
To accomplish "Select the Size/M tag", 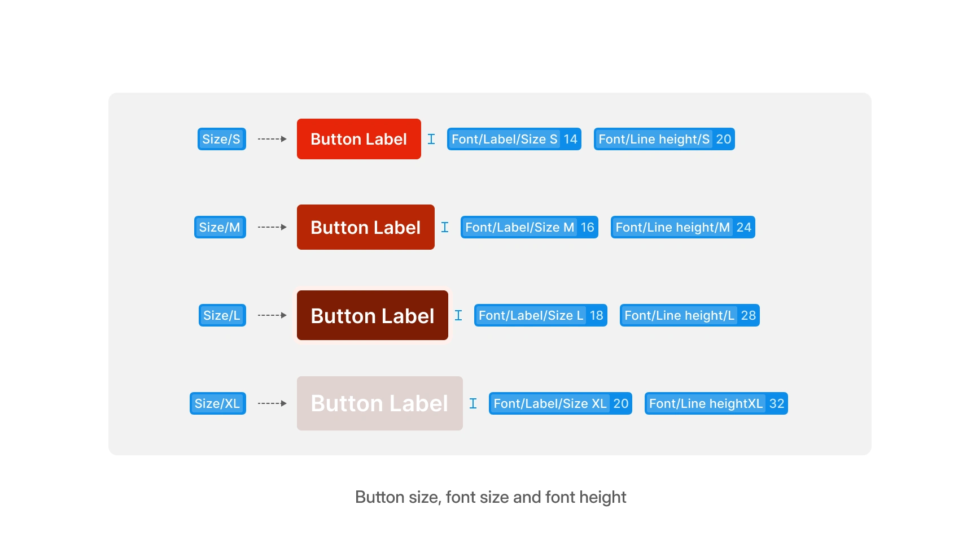I will tap(220, 227).
